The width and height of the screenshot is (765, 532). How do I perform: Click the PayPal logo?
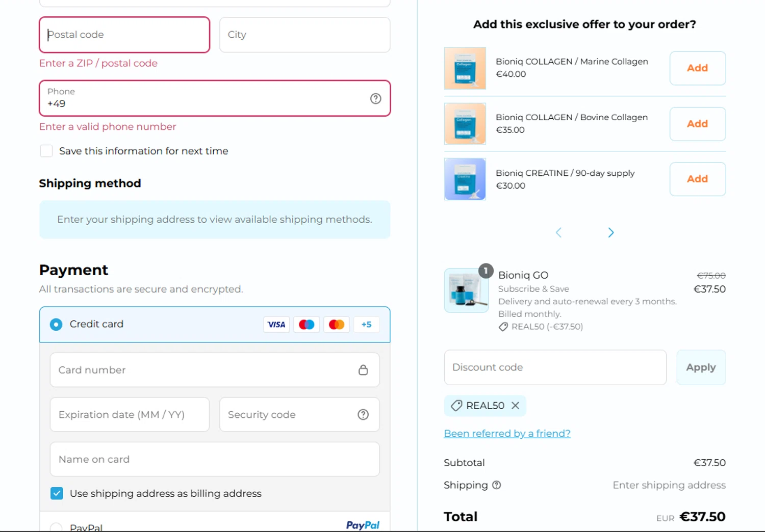coord(363,525)
